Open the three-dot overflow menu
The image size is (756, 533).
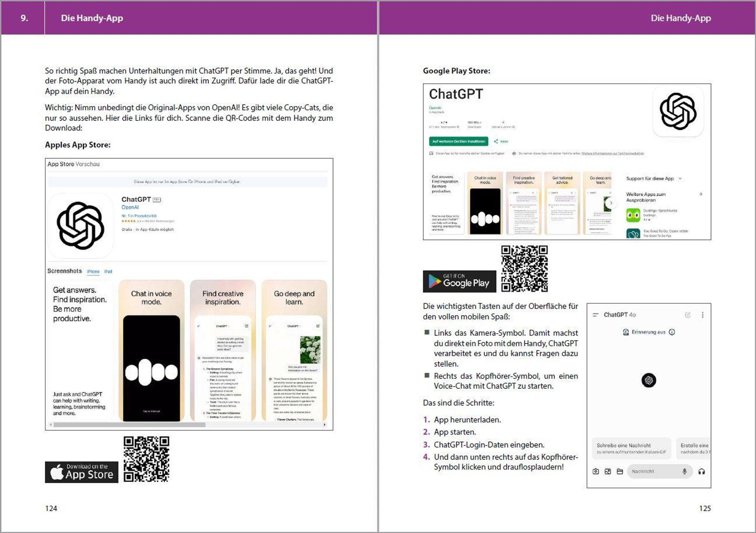(703, 315)
